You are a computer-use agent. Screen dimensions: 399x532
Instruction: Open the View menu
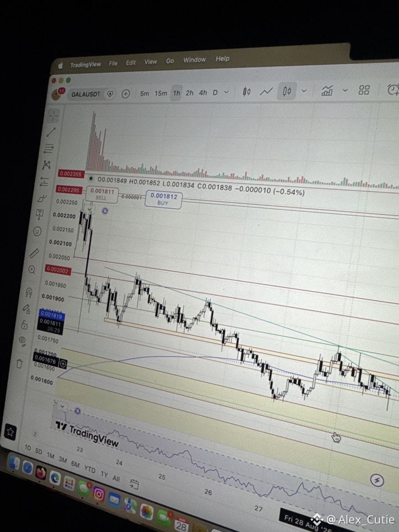click(151, 62)
